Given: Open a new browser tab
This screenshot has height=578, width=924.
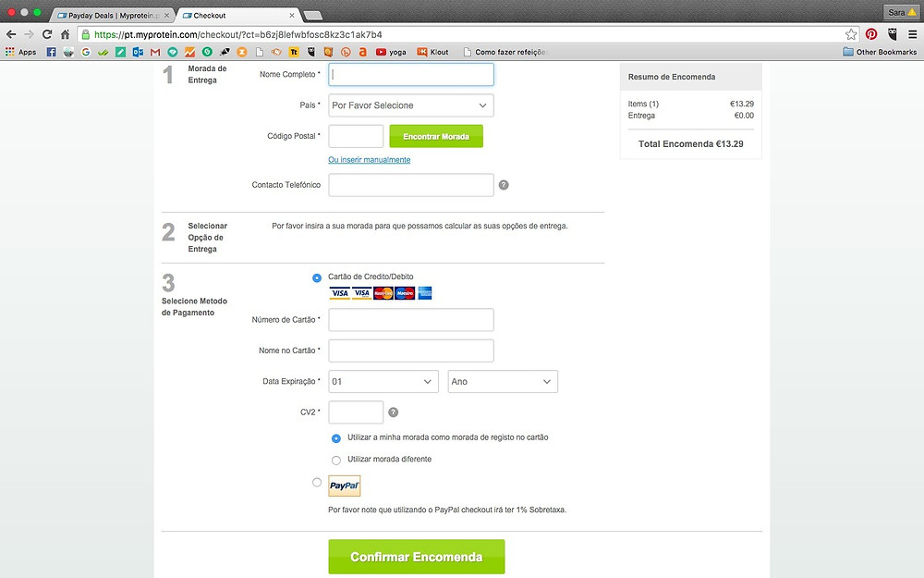Looking at the screenshot, I should tap(312, 16).
